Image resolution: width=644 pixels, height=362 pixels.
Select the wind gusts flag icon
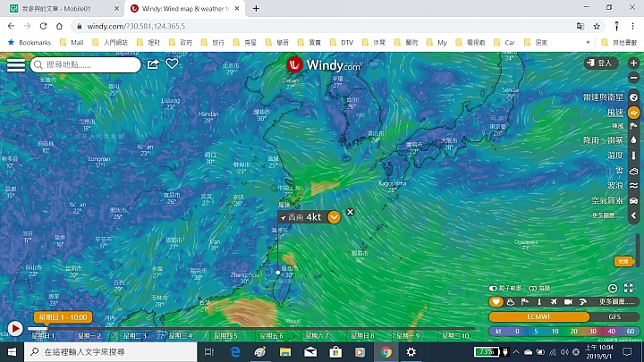click(634, 126)
